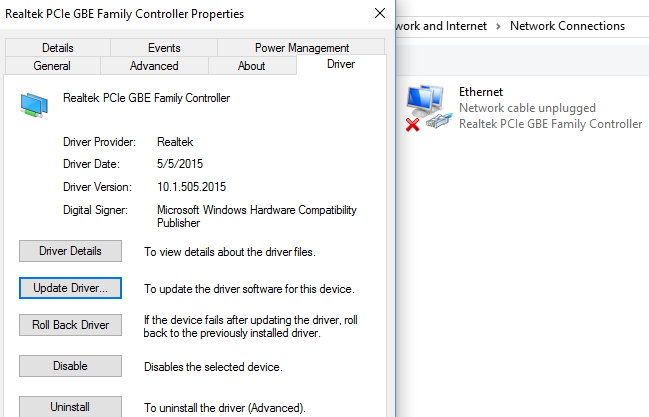Switch to the Details tab
The height and width of the screenshot is (417, 649).
(x=58, y=47)
